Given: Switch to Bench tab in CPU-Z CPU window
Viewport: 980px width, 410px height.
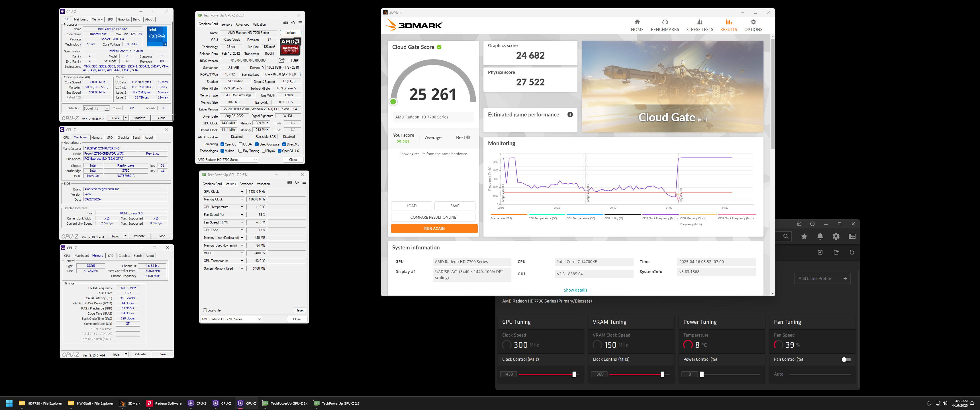Looking at the screenshot, I should coord(137,19).
